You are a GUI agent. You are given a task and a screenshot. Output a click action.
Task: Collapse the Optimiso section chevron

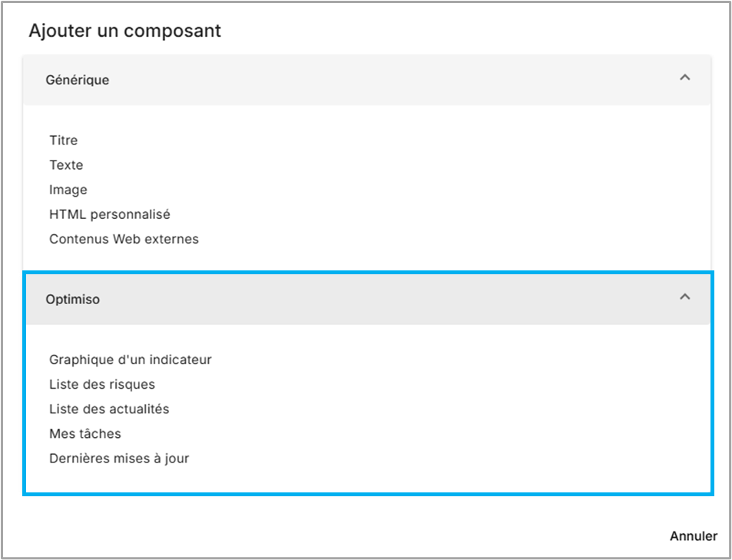(685, 297)
